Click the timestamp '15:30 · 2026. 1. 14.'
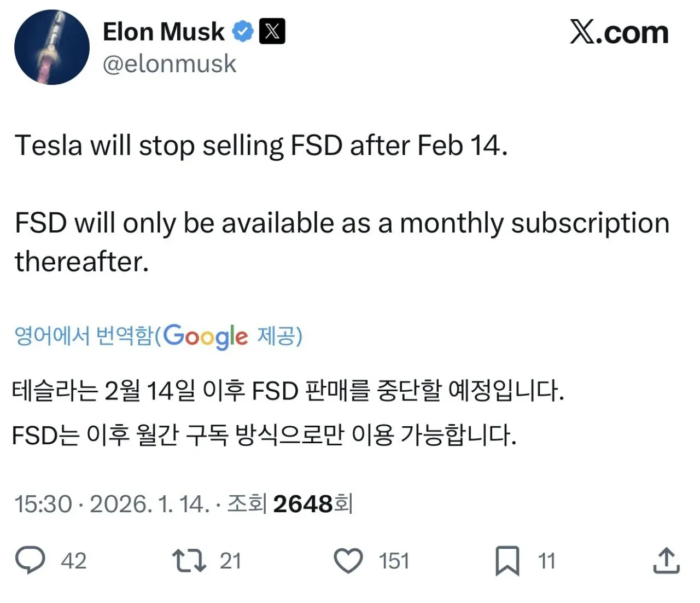Image resolution: width=700 pixels, height=603 pixels. click(x=112, y=503)
